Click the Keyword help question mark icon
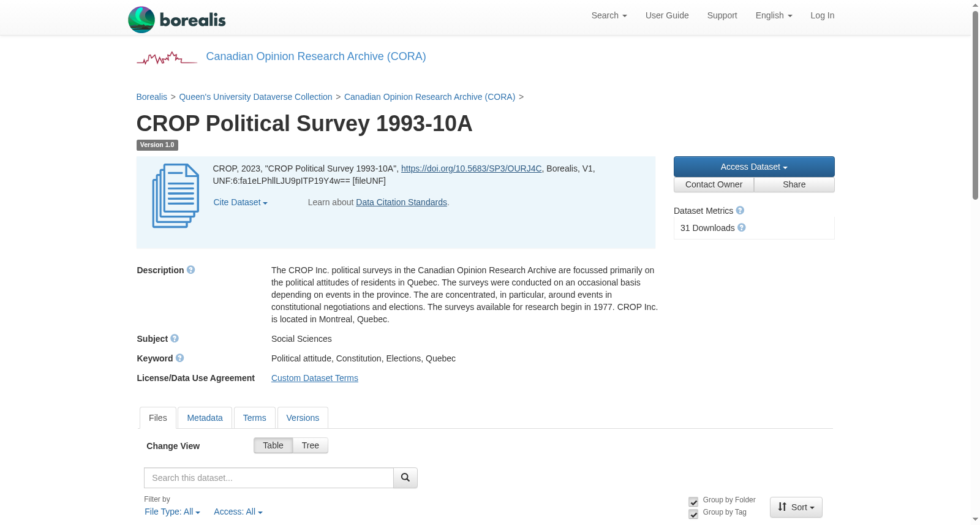The image size is (980, 525). (x=179, y=358)
